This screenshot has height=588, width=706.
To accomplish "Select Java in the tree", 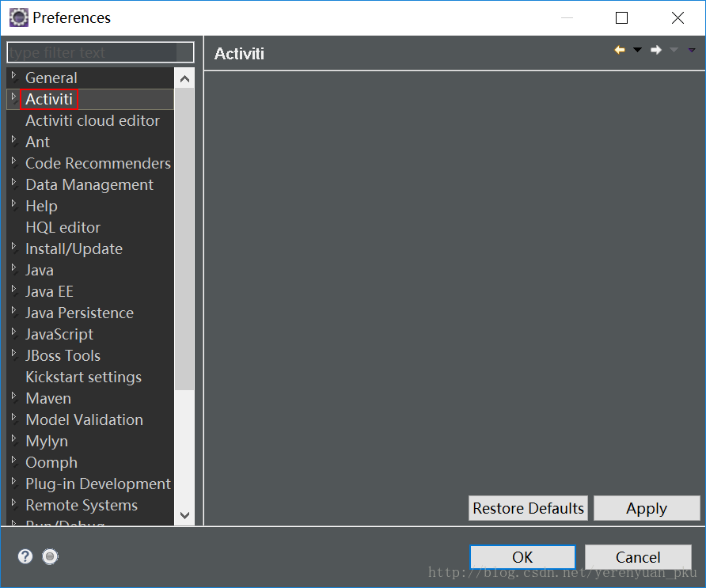I will tap(40, 270).
